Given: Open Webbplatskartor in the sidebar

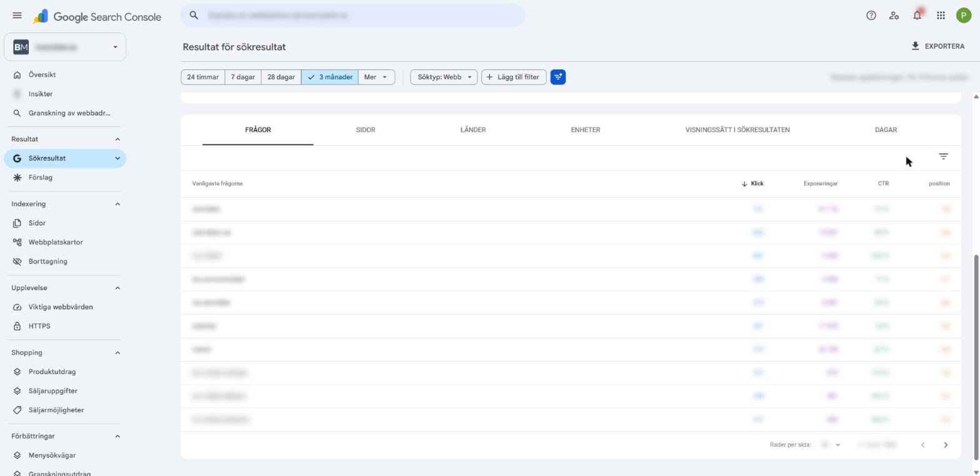Looking at the screenshot, I should pos(65,242).
